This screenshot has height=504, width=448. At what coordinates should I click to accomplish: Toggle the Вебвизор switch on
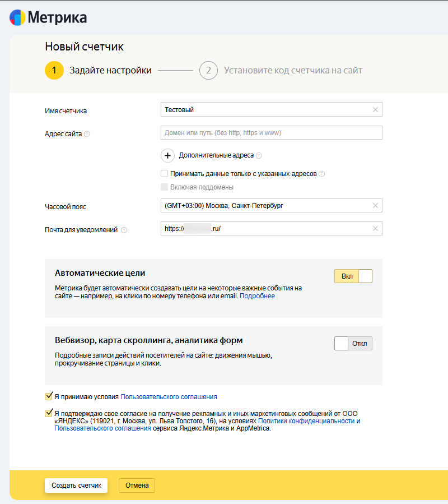pyautogui.click(x=353, y=343)
